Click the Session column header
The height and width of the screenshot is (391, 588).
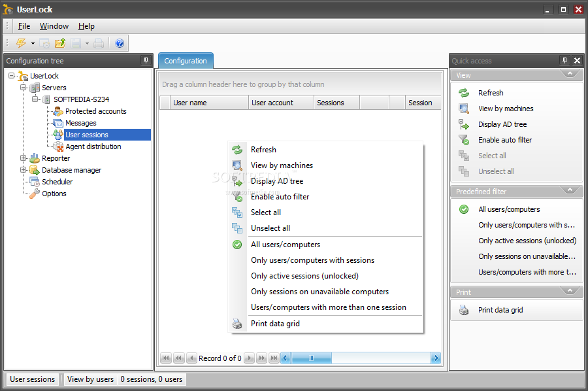[423, 103]
